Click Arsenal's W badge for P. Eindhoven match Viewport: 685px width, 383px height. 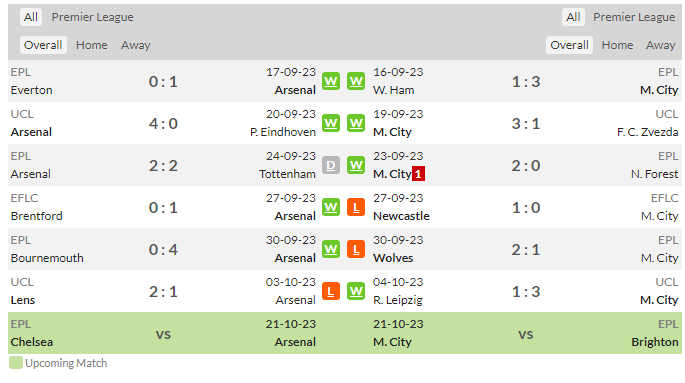tap(331, 124)
